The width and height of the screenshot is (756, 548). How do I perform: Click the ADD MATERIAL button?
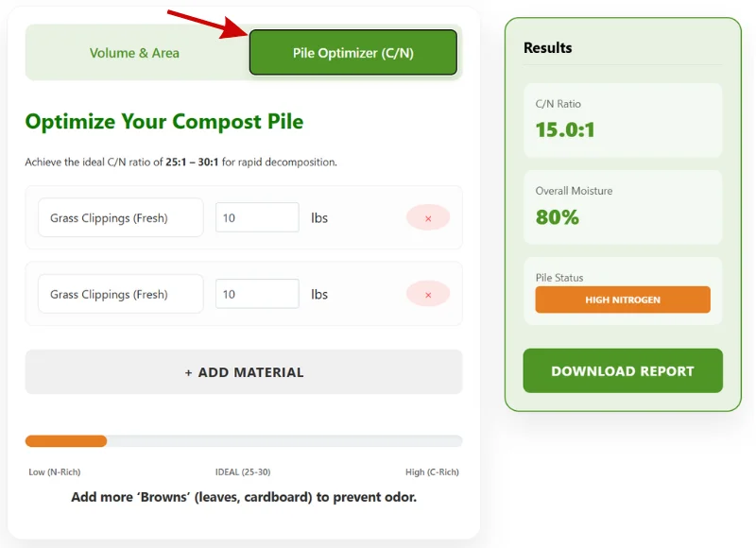pos(243,371)
